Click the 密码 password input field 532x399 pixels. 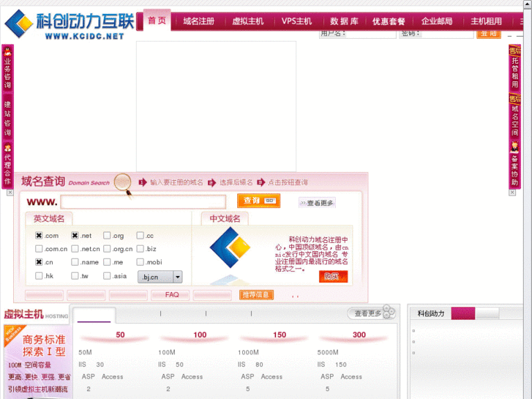tap(447, 34)
